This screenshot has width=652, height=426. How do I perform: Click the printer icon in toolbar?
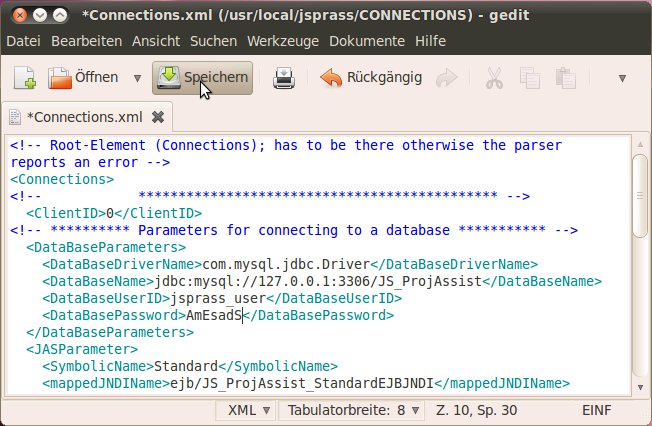tap(285, 78)
